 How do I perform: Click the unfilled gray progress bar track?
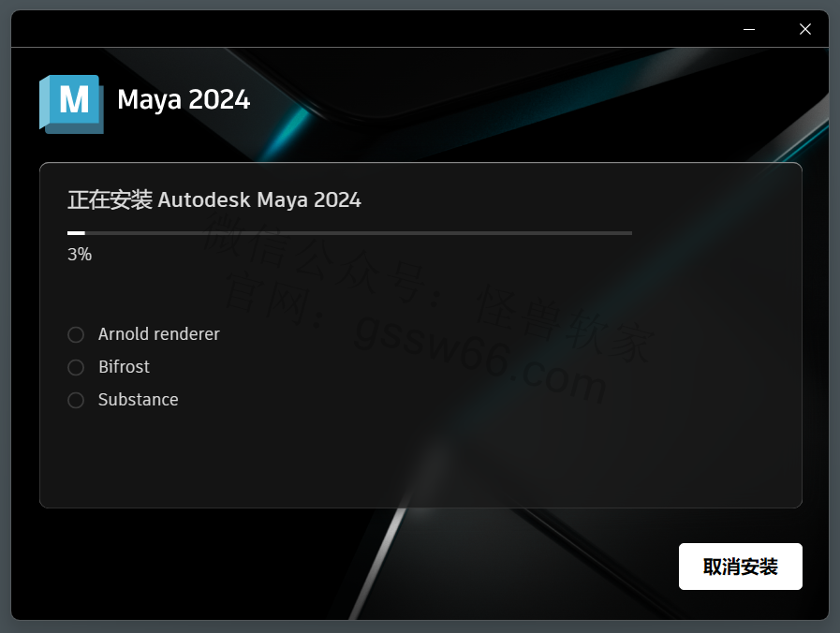click(x=359, y=233)
